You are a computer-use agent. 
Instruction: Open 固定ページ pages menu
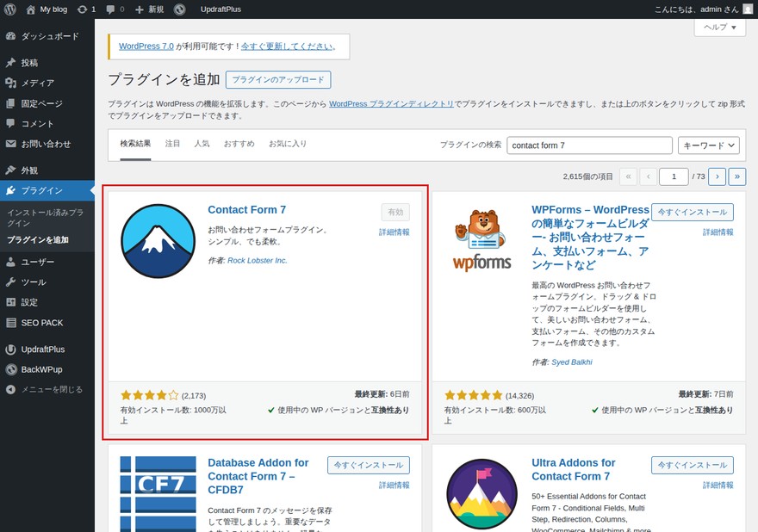coord(47,103)
